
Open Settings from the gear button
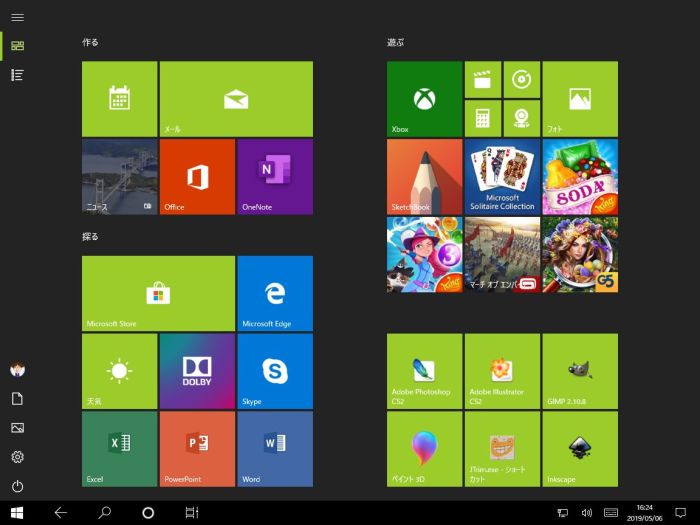17,457
